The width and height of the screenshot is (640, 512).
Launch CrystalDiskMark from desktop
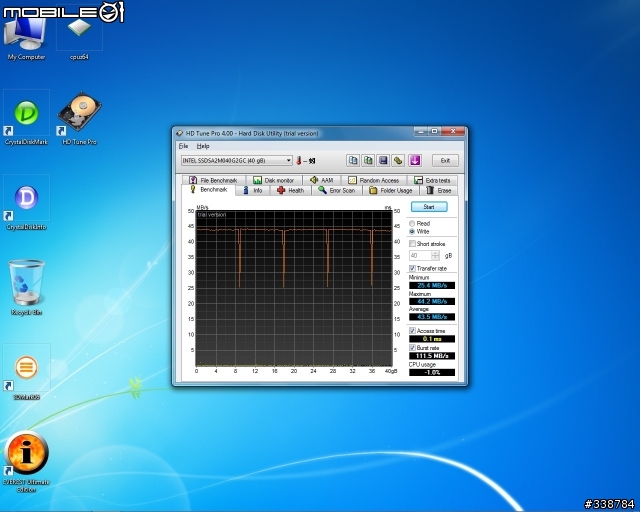pyautogui.click(x=26, y=118)
